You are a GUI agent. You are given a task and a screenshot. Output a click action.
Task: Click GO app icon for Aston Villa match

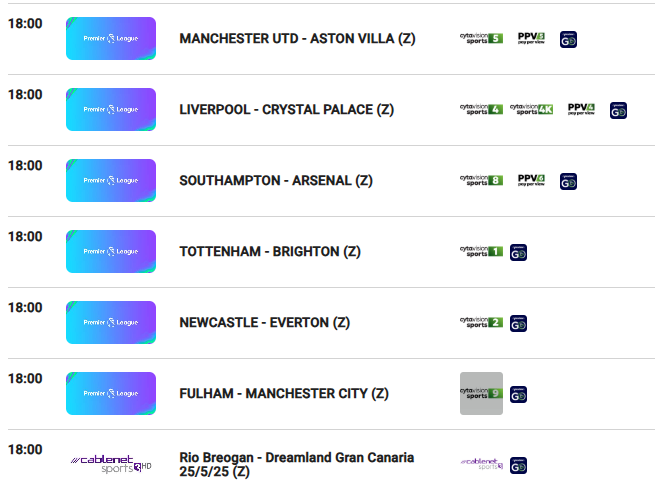click(568, 40)
